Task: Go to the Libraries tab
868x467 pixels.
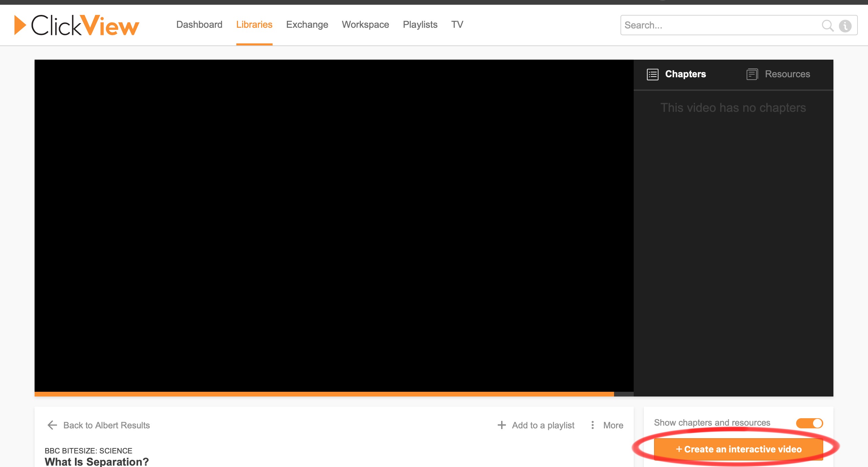Action: [x=254, y=25]
